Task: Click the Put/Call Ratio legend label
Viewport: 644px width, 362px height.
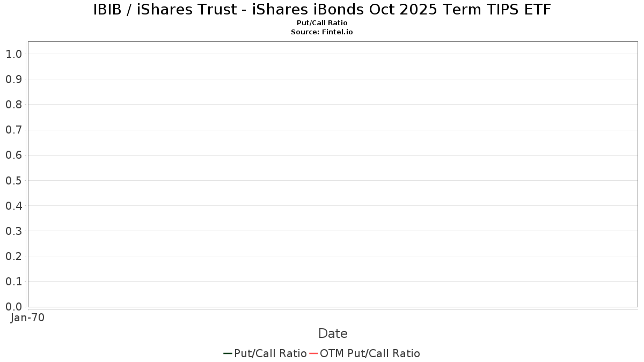Action: point(270,353)
